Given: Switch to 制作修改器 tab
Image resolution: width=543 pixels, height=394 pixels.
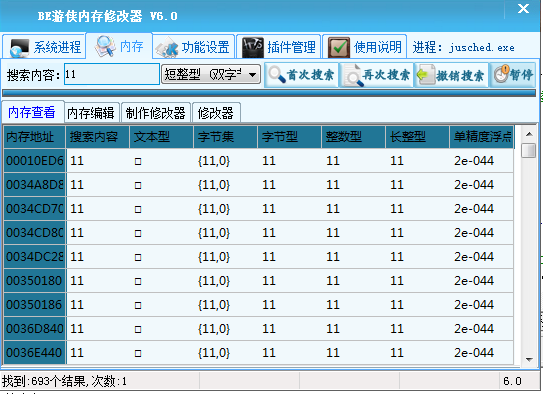Looking at the screenshot, I should tap(156, 113).
